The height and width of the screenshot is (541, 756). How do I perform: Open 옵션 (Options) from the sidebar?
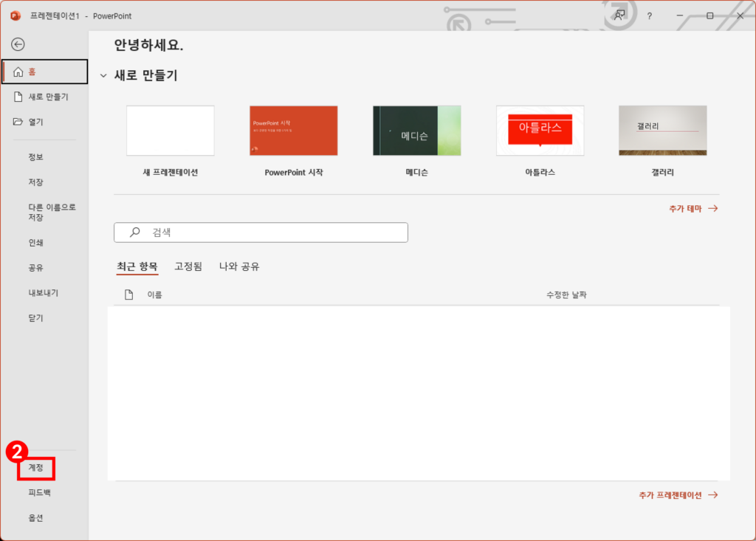pos(35,518)
